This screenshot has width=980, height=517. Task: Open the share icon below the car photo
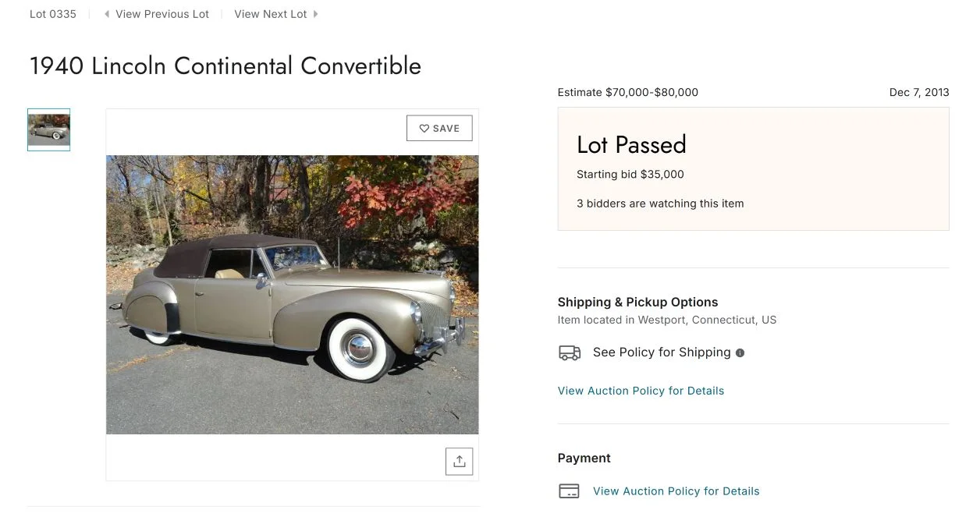coord(459,461)
